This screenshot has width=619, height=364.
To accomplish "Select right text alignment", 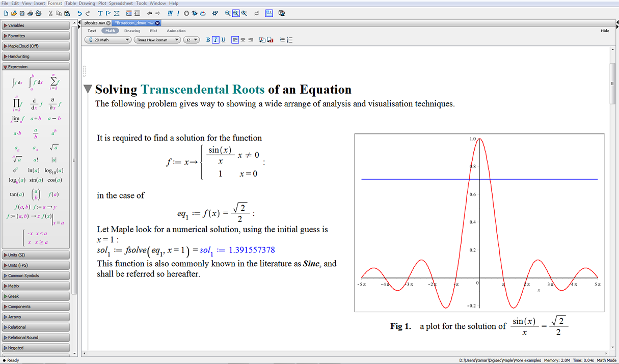I will point(251,40).
